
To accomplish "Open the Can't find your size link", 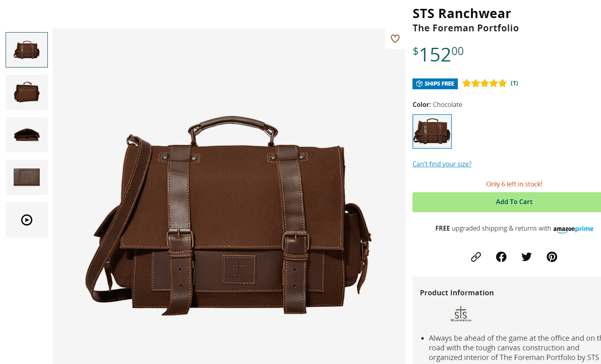I will point(442,164).
